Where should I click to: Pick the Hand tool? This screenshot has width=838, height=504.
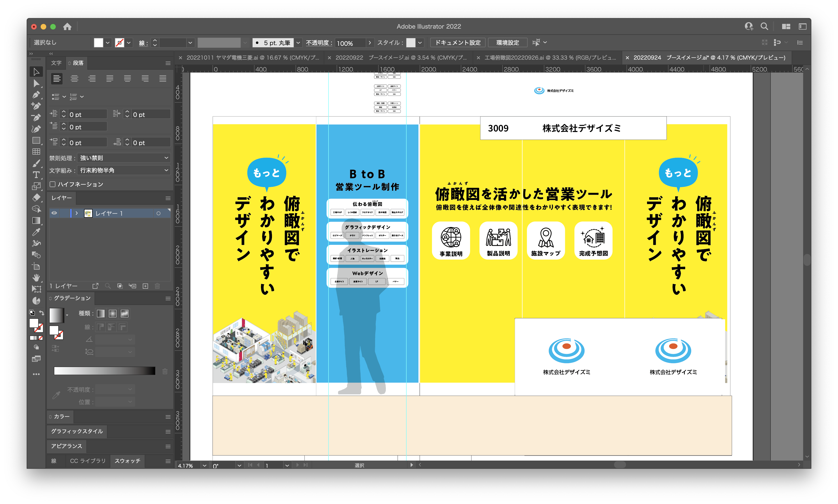point(36,278)
